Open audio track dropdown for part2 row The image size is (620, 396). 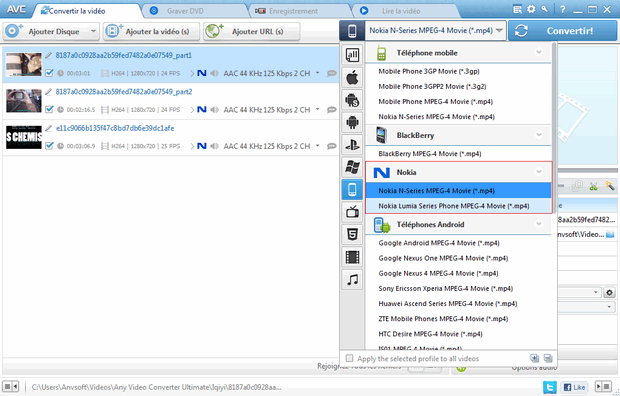click(318, 110)
